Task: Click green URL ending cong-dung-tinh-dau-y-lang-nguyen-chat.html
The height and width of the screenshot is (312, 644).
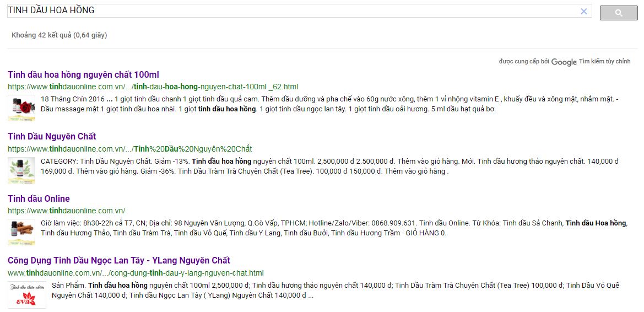Action: tap(136, 273)
